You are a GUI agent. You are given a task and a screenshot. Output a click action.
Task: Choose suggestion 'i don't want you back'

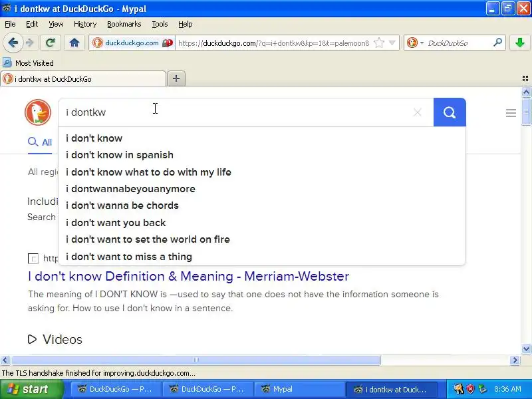pos(262,223)
